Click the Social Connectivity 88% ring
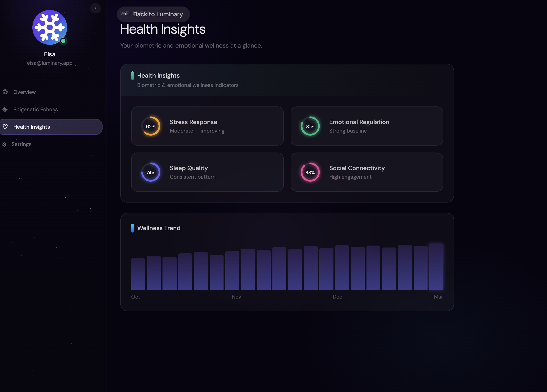 pos(310,172)
